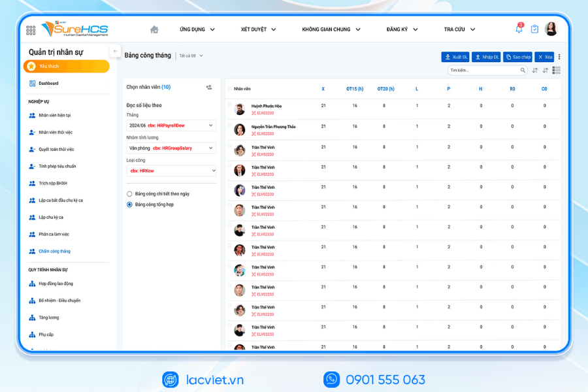Screen dimensions: 588x392
Task: Click the 'Xuất DL' export button
Action: (x=455, y=57)
